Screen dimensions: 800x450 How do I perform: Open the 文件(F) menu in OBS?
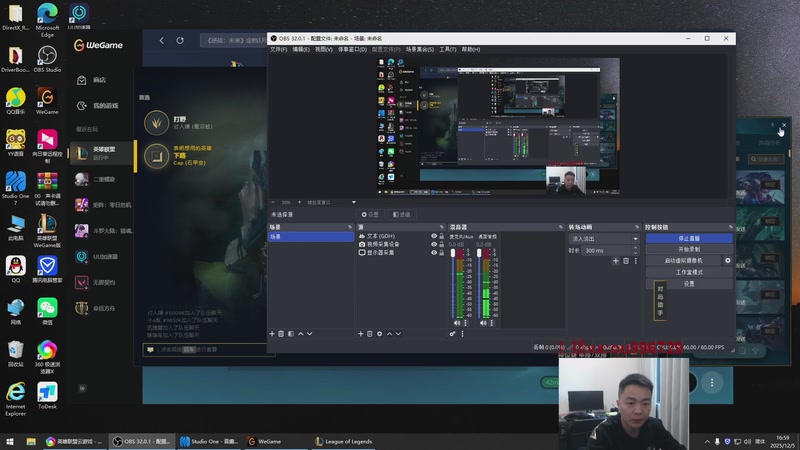[x=279, y=49]
